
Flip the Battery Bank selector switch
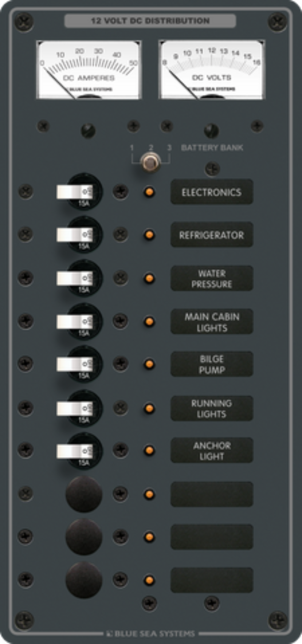pyautogui.click(x=150, y=163)
